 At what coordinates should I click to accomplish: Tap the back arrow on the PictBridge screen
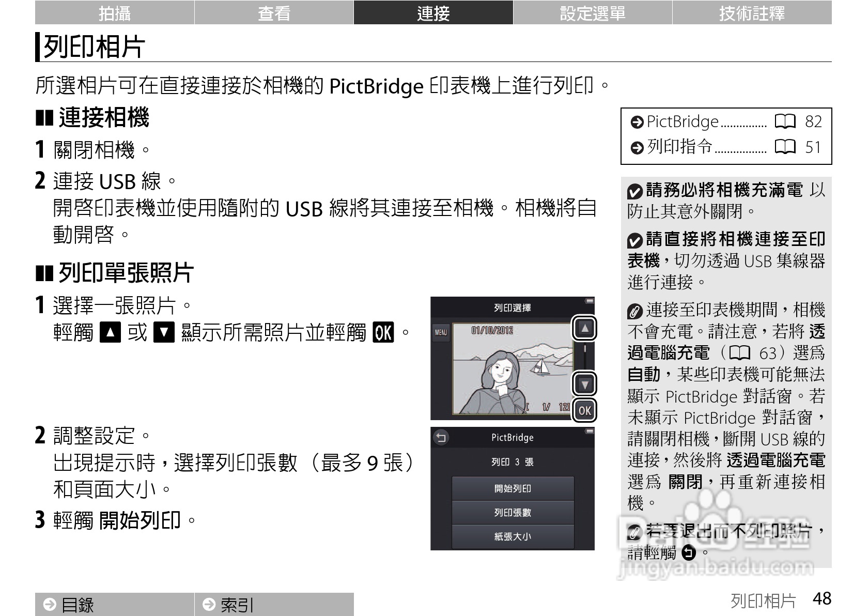[441, 438]
